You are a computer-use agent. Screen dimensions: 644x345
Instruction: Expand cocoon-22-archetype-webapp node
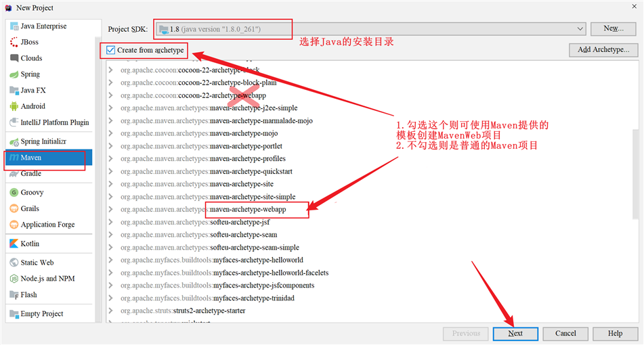tap(110, 95)
